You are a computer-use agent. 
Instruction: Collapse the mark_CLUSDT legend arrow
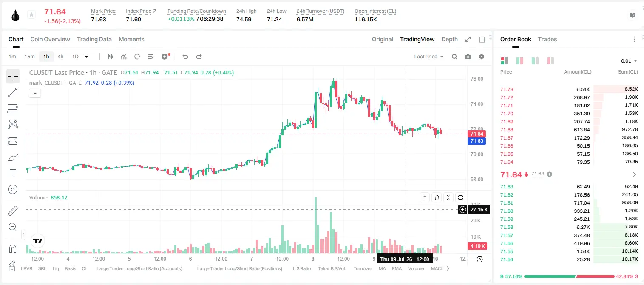point(35,94)
